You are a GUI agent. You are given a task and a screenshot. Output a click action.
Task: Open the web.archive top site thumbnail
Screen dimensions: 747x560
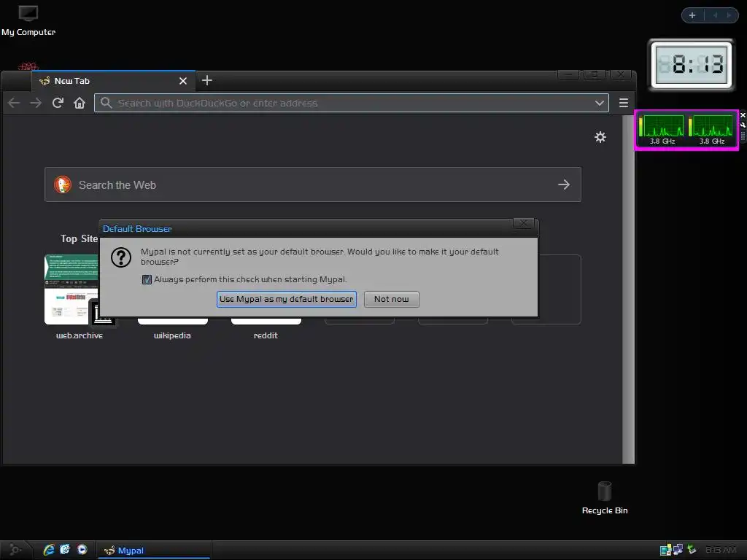pos(71,289)
